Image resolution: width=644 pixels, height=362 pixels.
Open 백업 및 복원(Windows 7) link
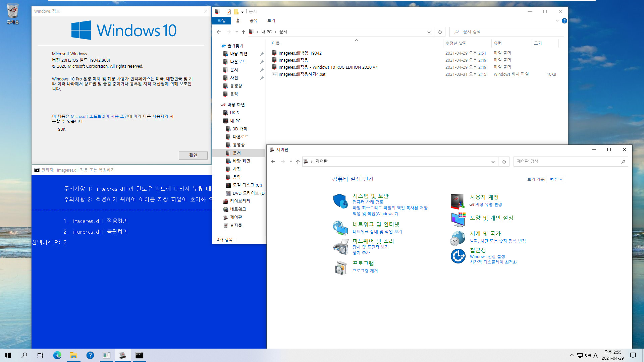(375, 214)
